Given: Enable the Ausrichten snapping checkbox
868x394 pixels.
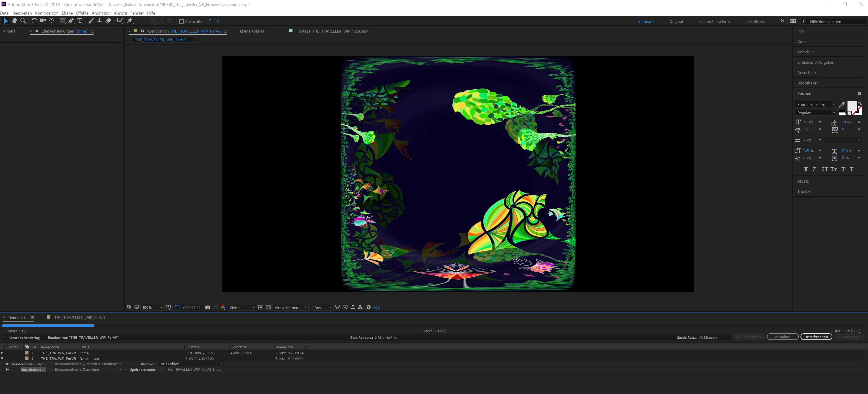Looking at the screenshot, I should (x=181, y=21).
